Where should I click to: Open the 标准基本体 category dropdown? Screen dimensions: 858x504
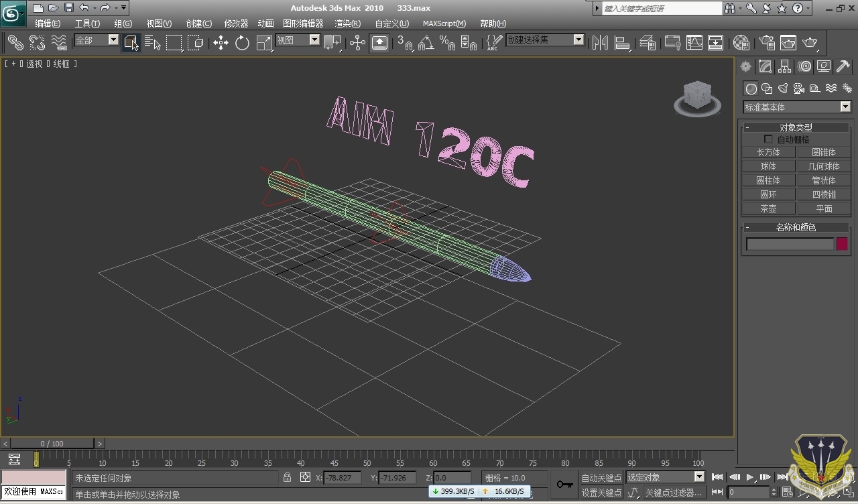[x=797, y=107]
